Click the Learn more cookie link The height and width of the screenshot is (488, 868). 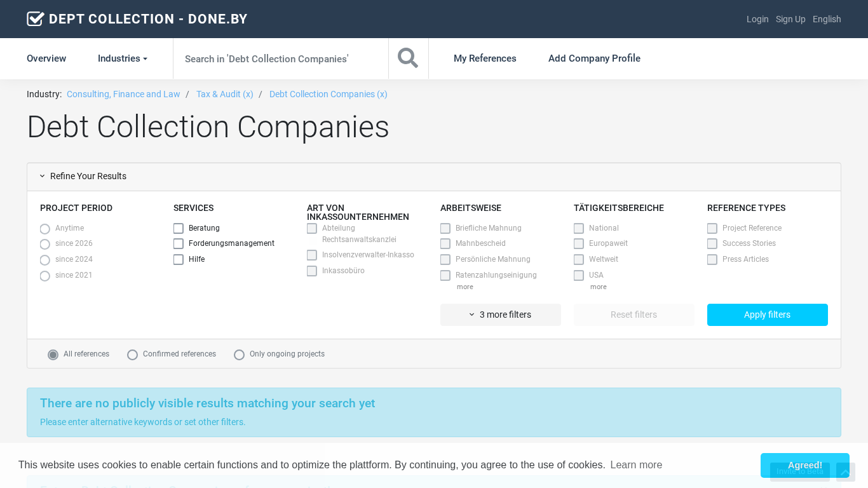pyautogui.click(x=636, y=465)
